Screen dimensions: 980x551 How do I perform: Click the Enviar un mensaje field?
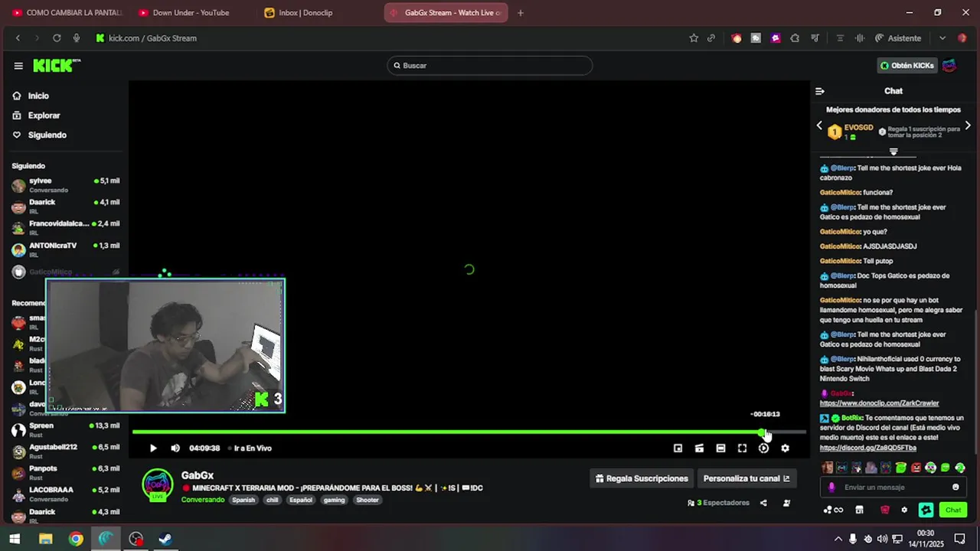(x=892, y=487)
